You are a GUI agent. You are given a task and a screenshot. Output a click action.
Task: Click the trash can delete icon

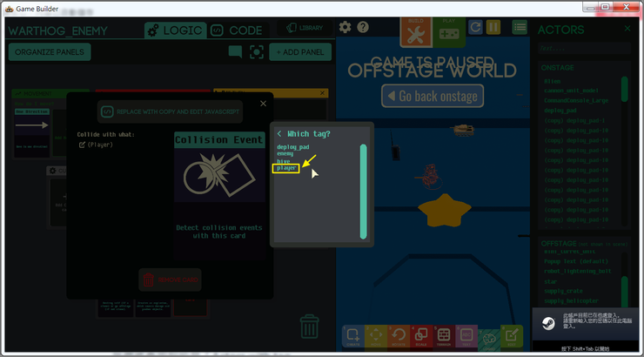click(x=309, y=326)
